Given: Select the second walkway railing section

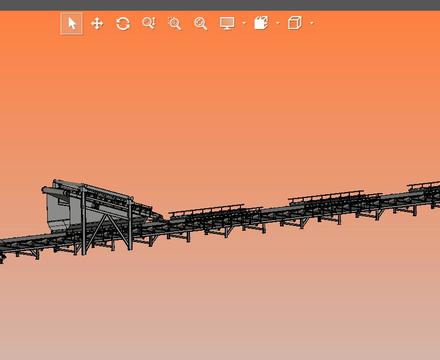Looking at the screenshot, I should click(326, 195).
